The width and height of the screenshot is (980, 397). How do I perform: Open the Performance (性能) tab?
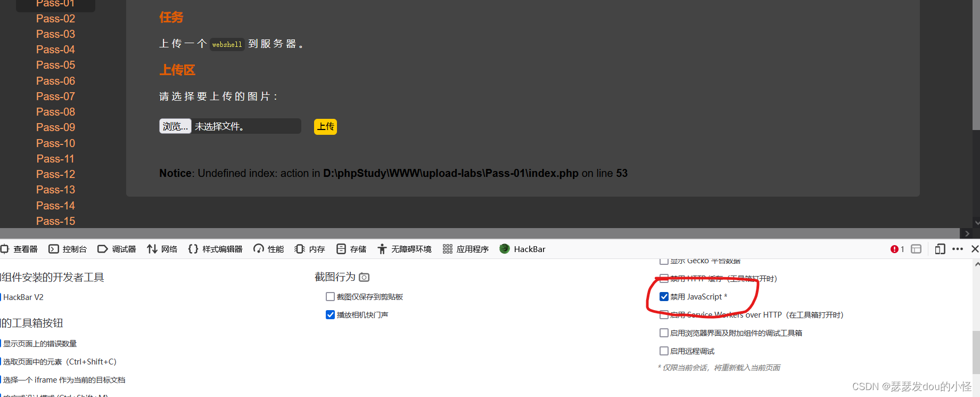coord(269,249)
